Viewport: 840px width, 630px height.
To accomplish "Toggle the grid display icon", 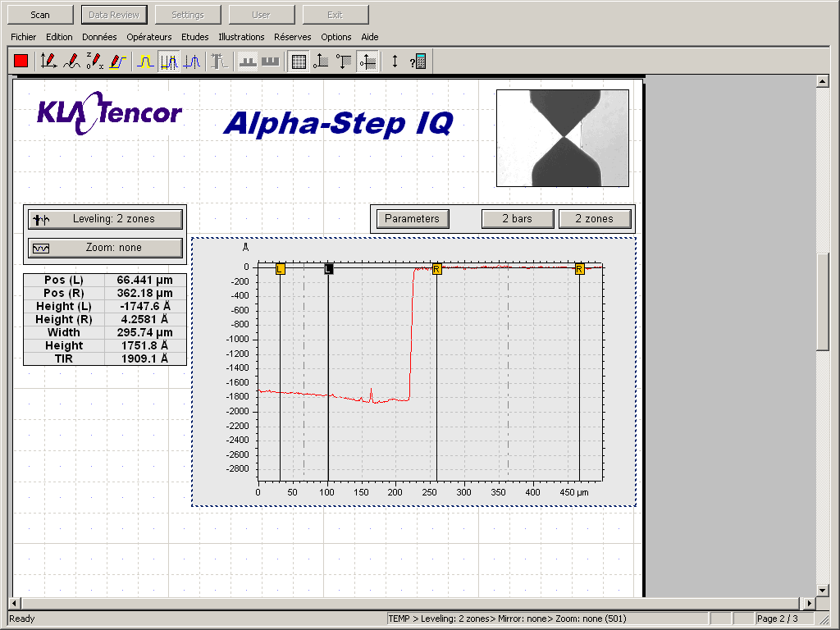I will (299, 62).
